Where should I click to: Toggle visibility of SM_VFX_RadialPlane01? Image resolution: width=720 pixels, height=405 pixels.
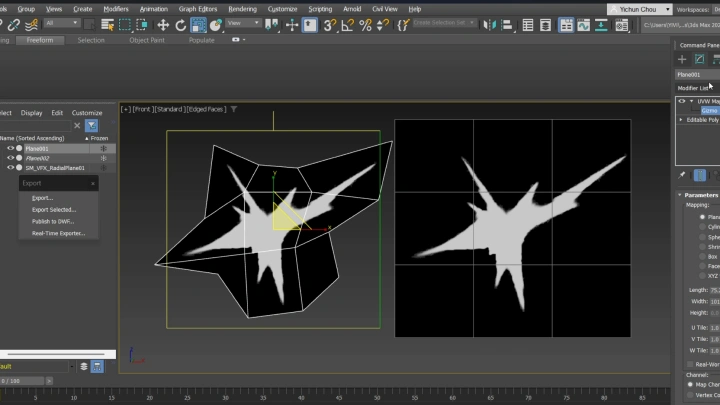pos(10,168)
